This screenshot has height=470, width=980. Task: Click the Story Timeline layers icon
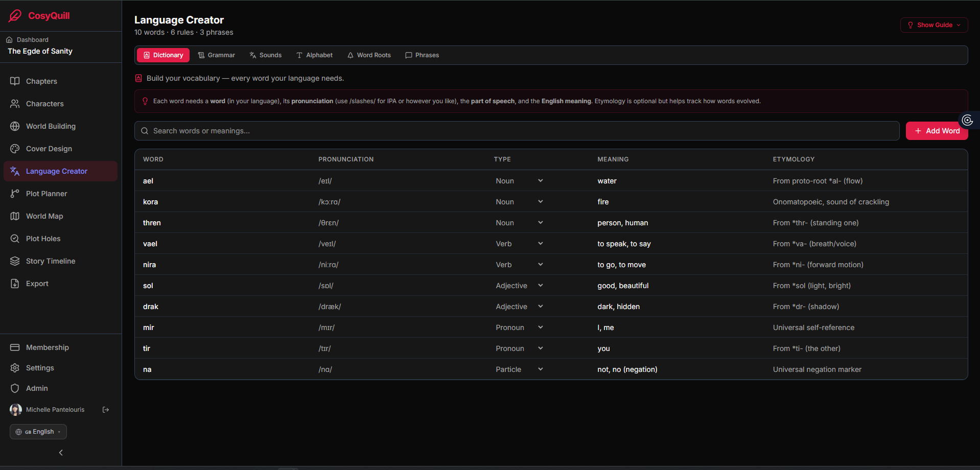tap(15, 261)
